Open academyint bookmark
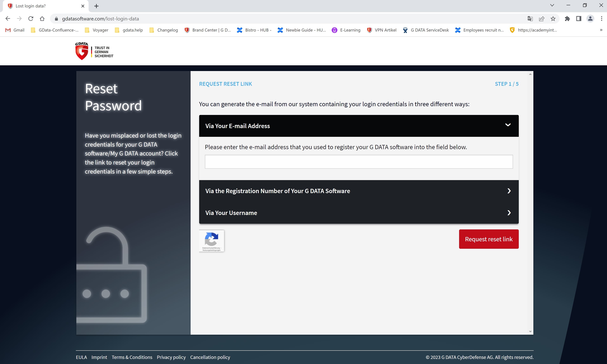607x364 pixels. [x=533, y=30]
